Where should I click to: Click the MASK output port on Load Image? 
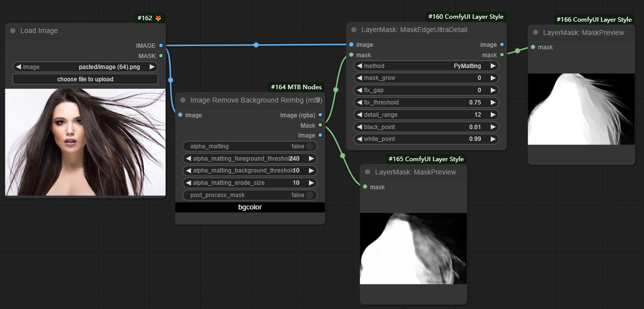161,56
